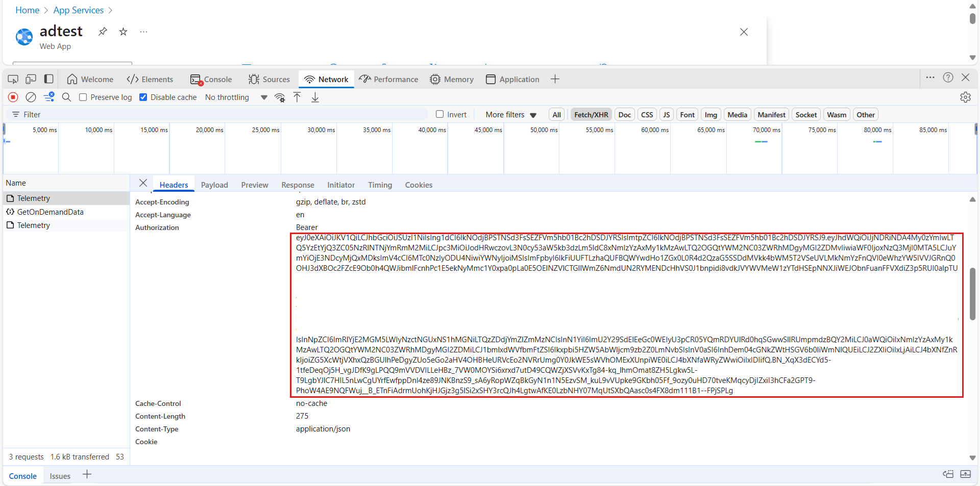Add a quick view tab in the drawer
This screenshot has height=486, width=980.
pyautogui.click(x=87, y=474)
